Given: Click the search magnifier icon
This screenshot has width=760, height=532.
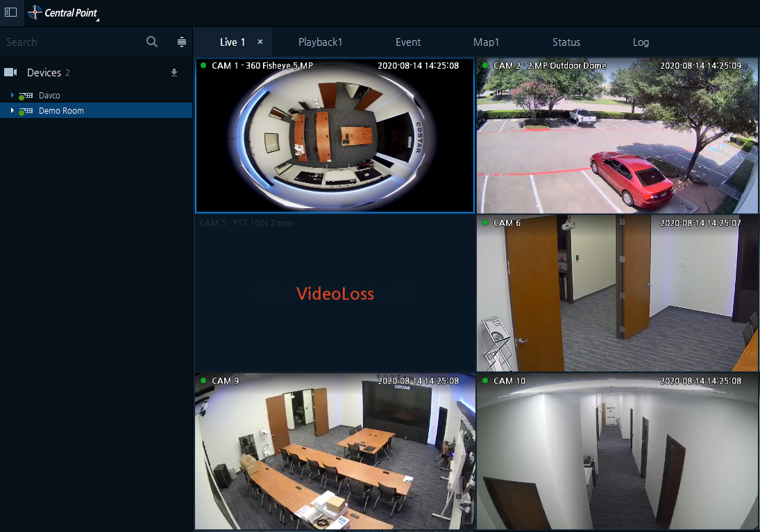Looking at the screenshot, I should [152, 42].
